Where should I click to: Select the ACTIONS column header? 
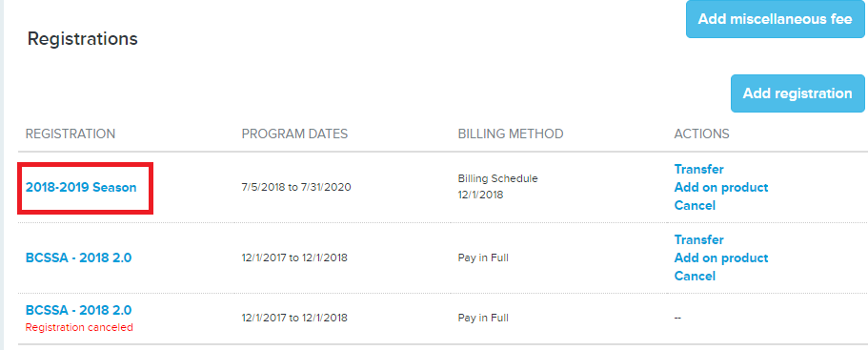click(701, 134)
